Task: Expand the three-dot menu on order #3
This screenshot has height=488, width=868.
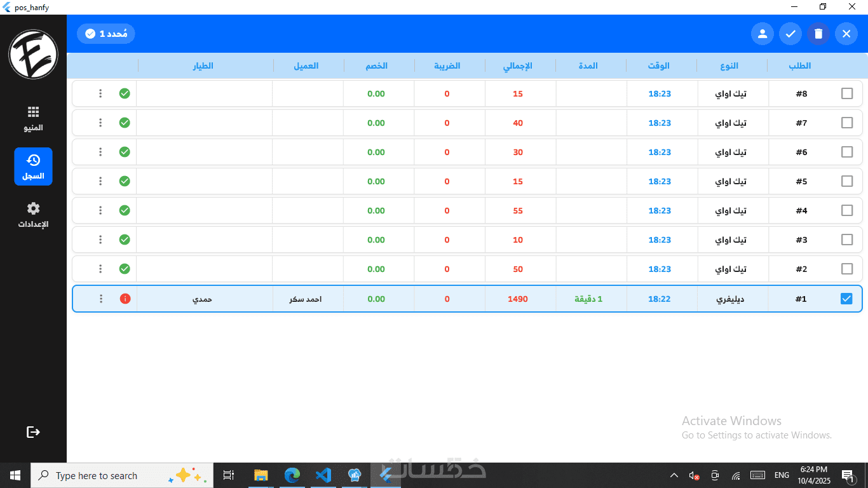Action: pos(100,240)
